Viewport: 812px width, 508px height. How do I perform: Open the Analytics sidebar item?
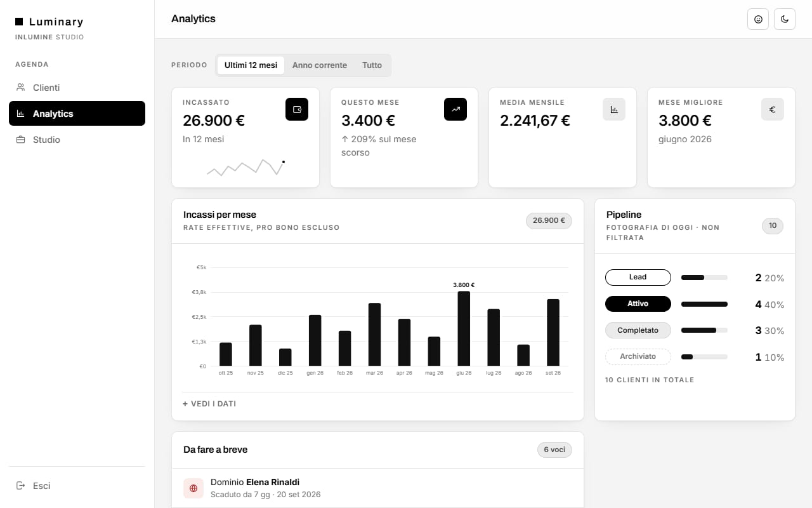pos(77,114)
